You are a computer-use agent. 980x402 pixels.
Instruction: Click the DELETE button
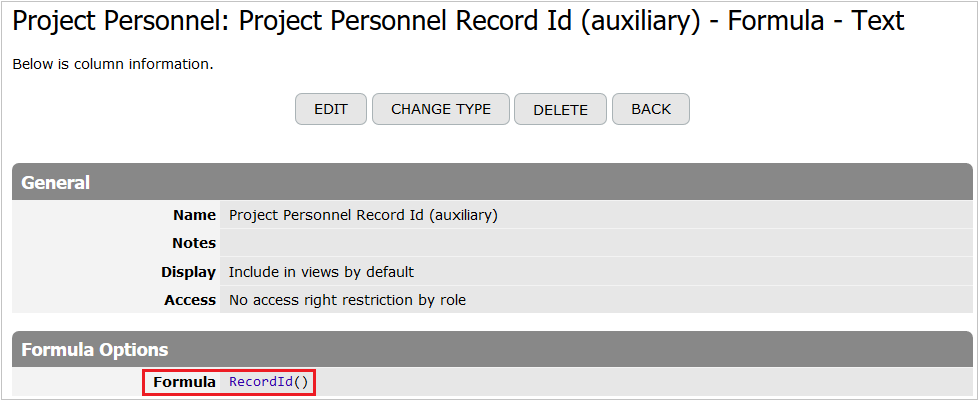[560, 110]
